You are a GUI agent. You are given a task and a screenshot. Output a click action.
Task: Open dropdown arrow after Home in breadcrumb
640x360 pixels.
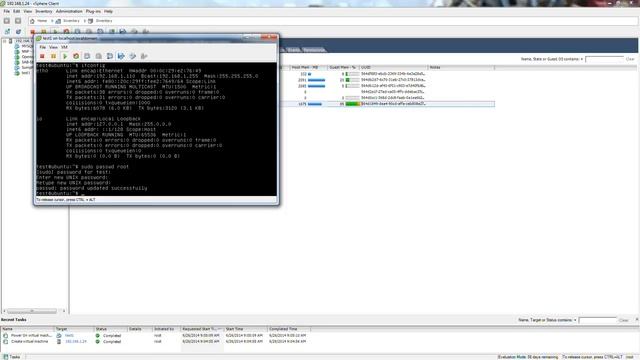pos(52,21)
